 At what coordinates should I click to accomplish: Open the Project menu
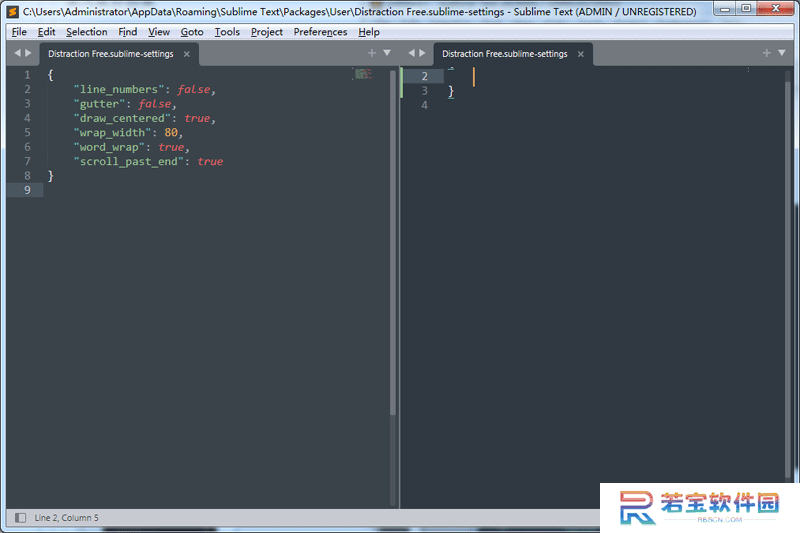click(x=266, y=32)
